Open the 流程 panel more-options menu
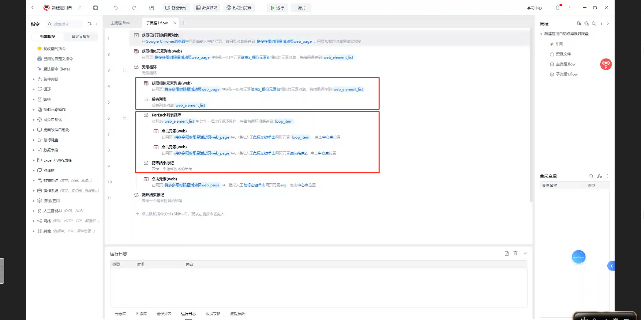644x320 pixels. click(601, 23)
